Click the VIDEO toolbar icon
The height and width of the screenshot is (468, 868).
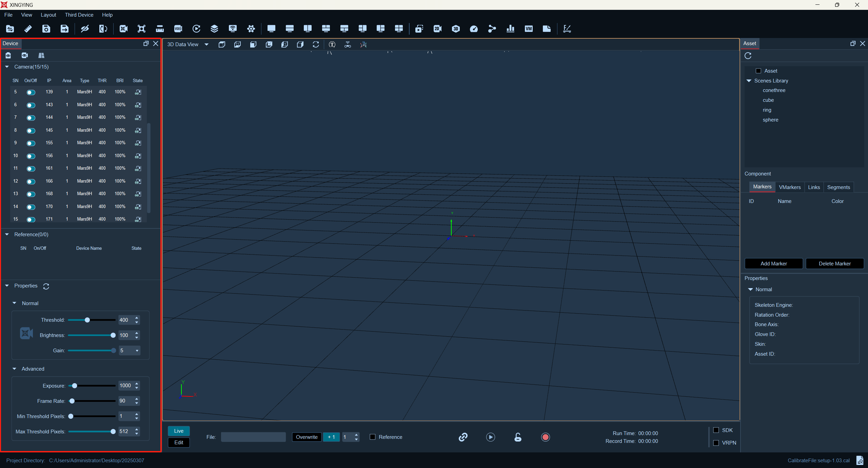(178, 29)
